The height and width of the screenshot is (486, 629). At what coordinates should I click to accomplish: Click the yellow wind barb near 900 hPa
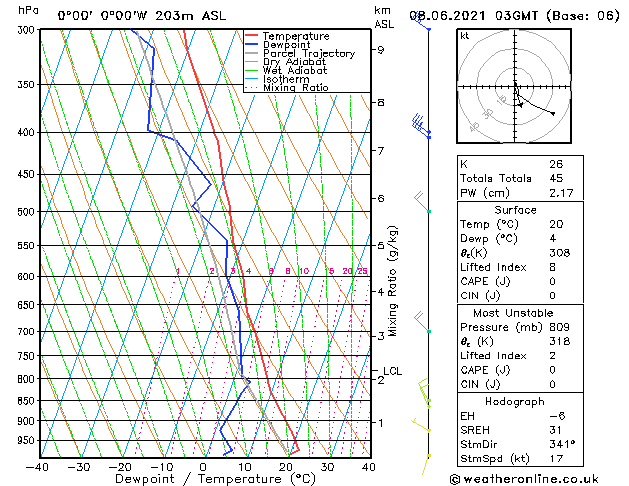[x=421, y=425]
